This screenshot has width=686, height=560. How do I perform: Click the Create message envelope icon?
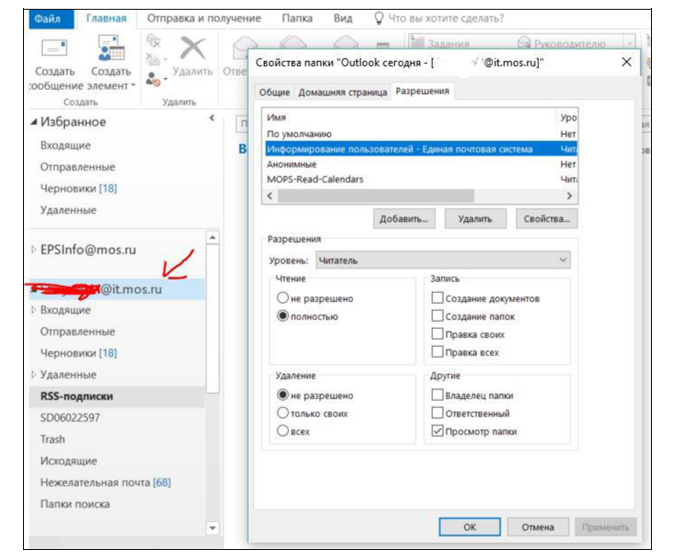[53, 50]
